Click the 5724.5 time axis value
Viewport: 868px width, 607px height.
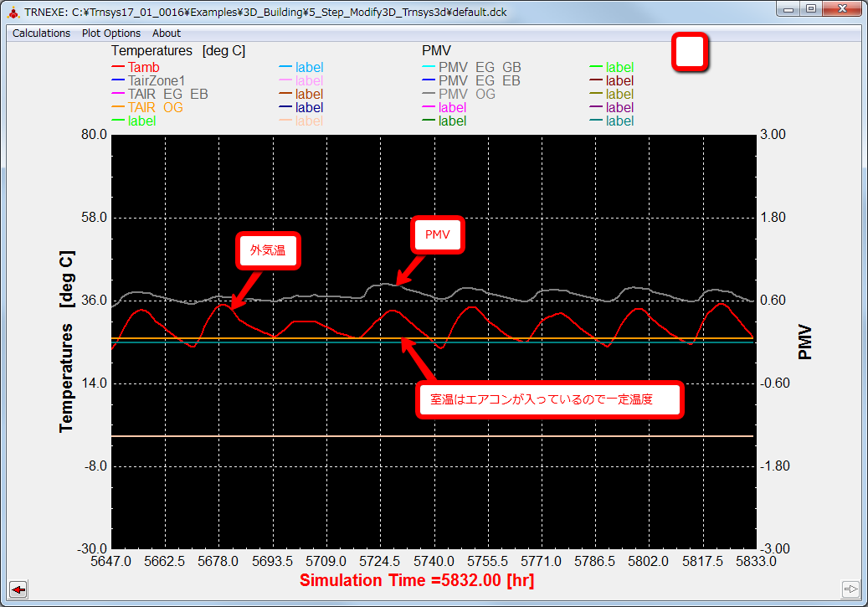380,562
